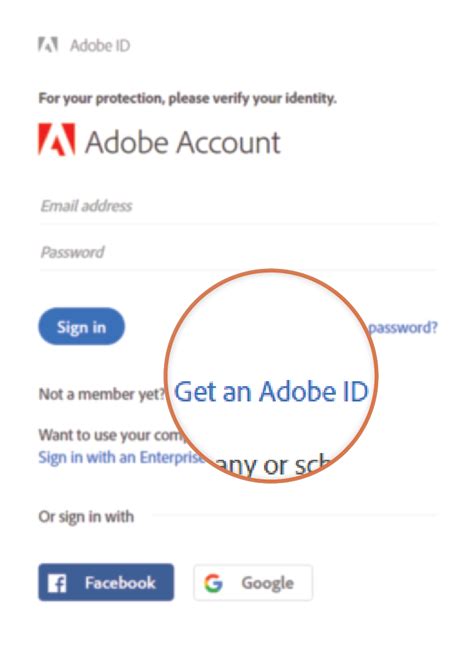Open the forgot password link
This screenshot has height=655, width=474.
pyautogui.click(x=403, y=328)
